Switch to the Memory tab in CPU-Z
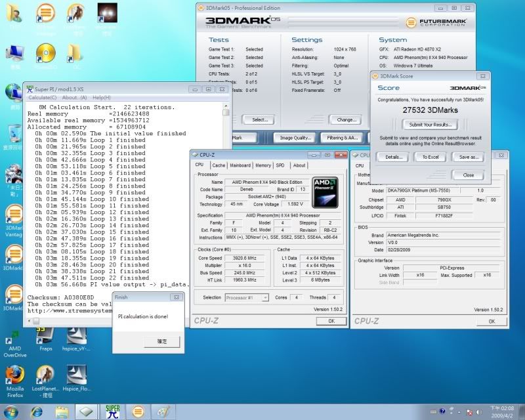The width and height of the screenshot is (525, 420). click(x=263, y=165)
